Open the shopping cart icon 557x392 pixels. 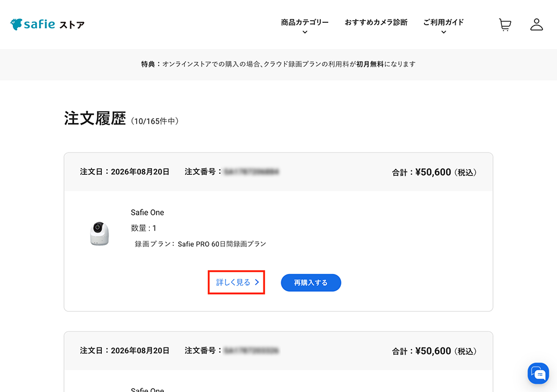point(505,25)
